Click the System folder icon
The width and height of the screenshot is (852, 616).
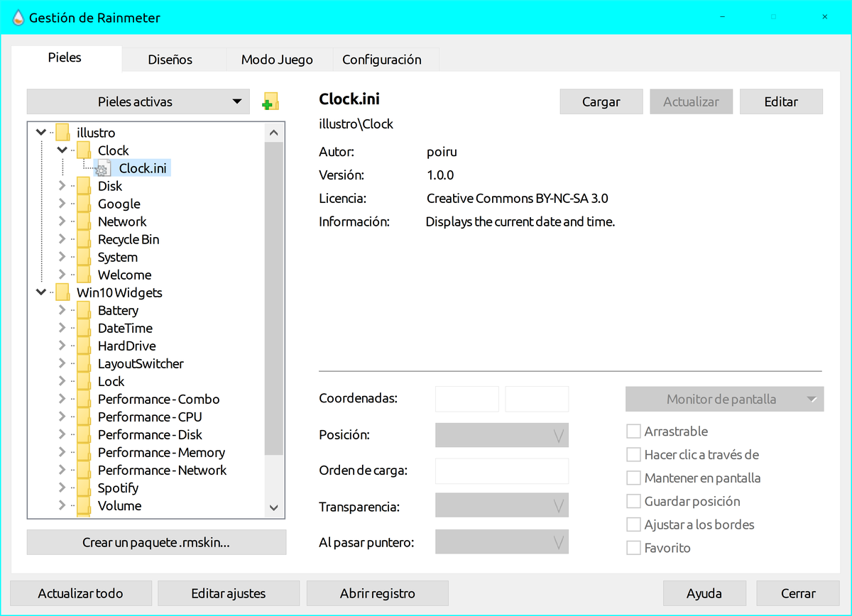click(x=84, y=257)
